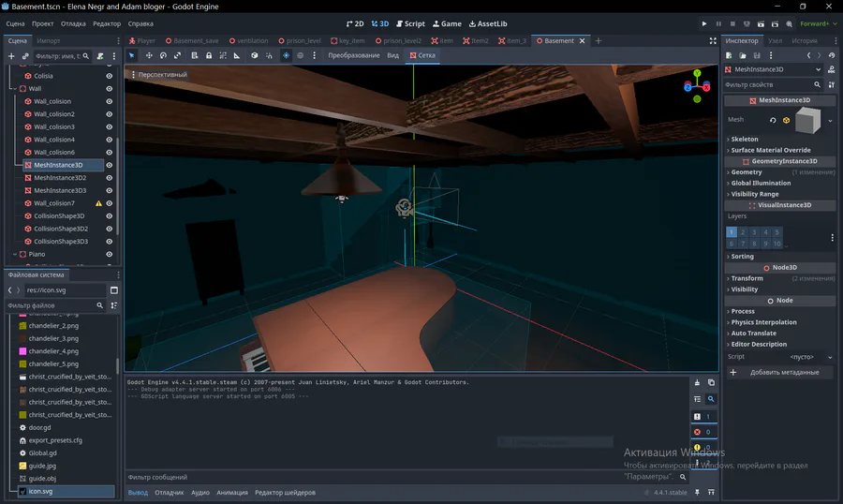Open Inspector extra options three dots

click(x=771, y=55)
